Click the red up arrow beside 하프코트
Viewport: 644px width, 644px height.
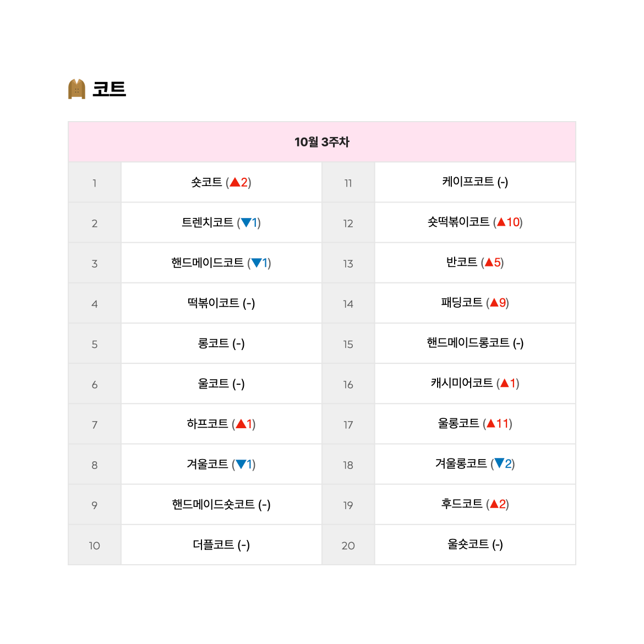pyautogui.click(x=241, y=424)
